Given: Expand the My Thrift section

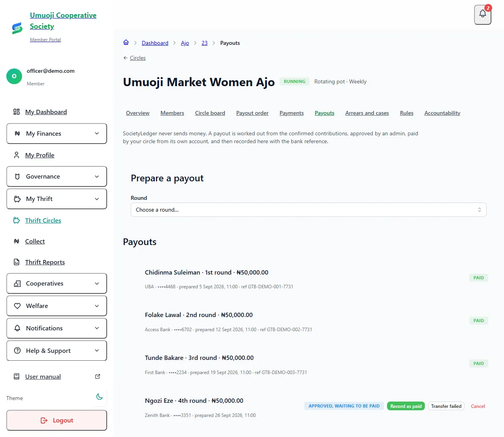Looking at the screenshot, I should [x=57, y=199].
